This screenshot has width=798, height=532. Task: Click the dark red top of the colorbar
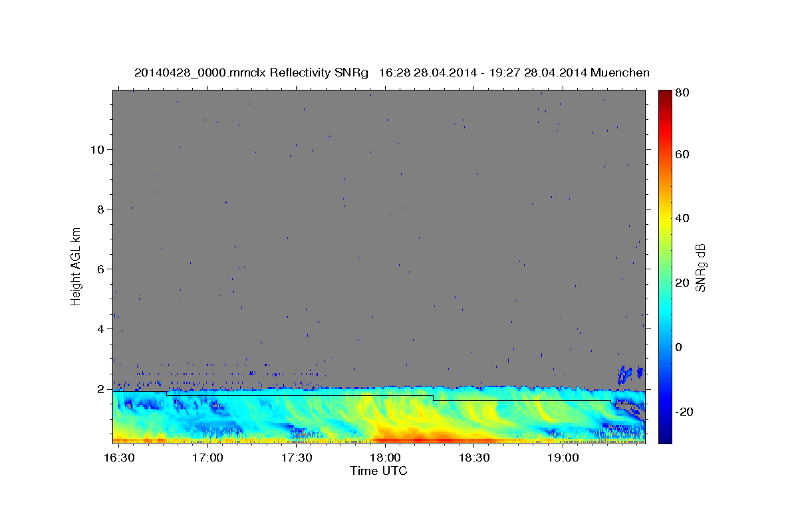[664, 94]
